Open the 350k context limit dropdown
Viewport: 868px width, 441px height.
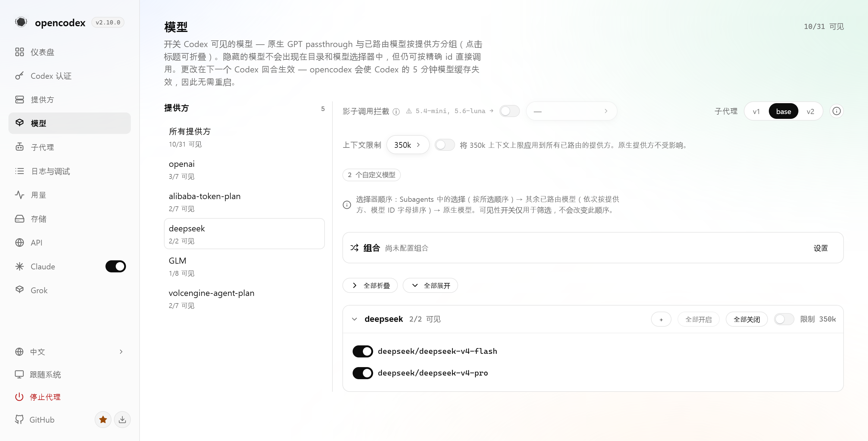(x=408, y=145)
